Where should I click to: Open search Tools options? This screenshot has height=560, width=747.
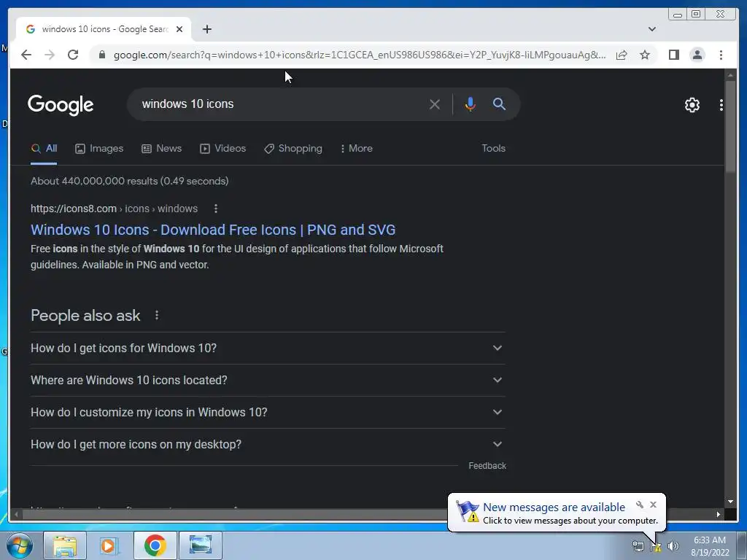coord(493,149)
